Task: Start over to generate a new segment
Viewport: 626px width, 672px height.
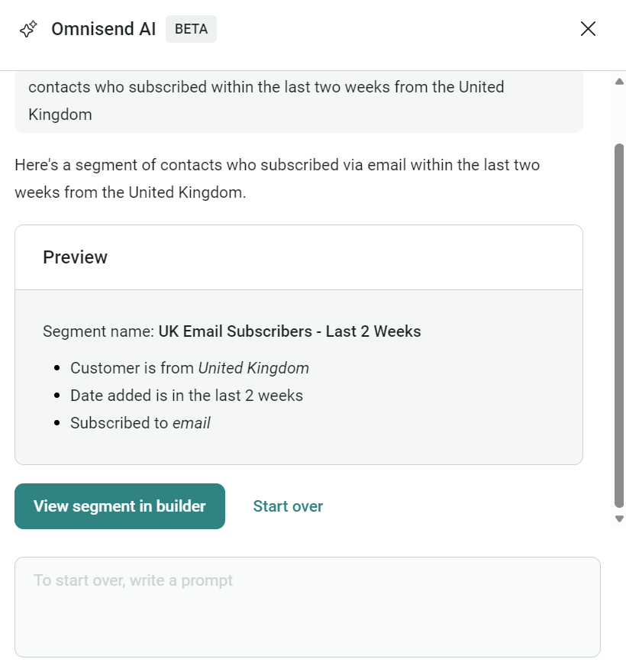Action: (288, 506)
